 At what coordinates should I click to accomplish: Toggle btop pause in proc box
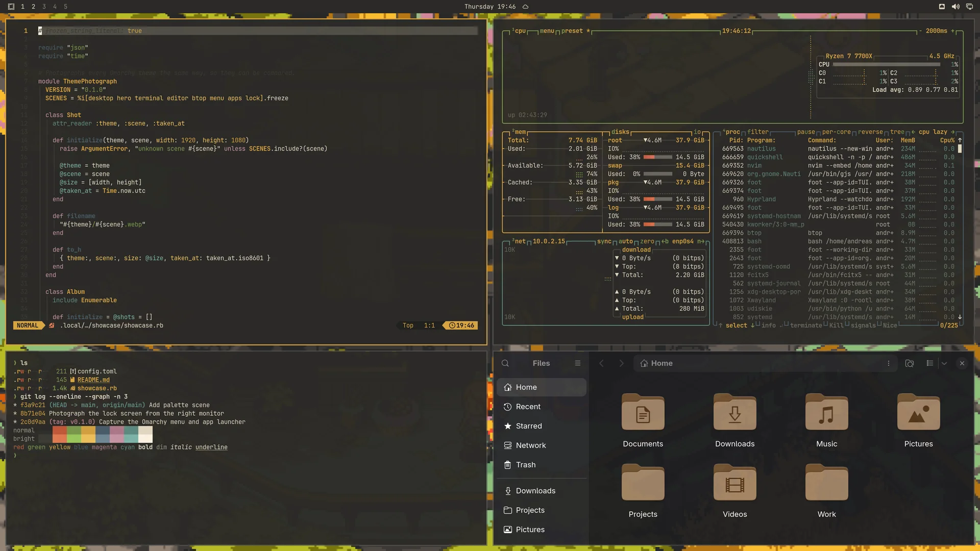(x=806, y=132)
